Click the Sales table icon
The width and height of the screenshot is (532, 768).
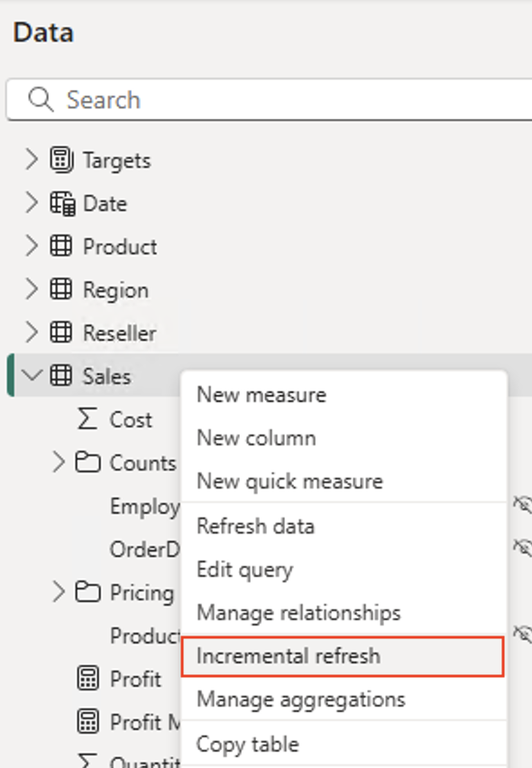61,375
